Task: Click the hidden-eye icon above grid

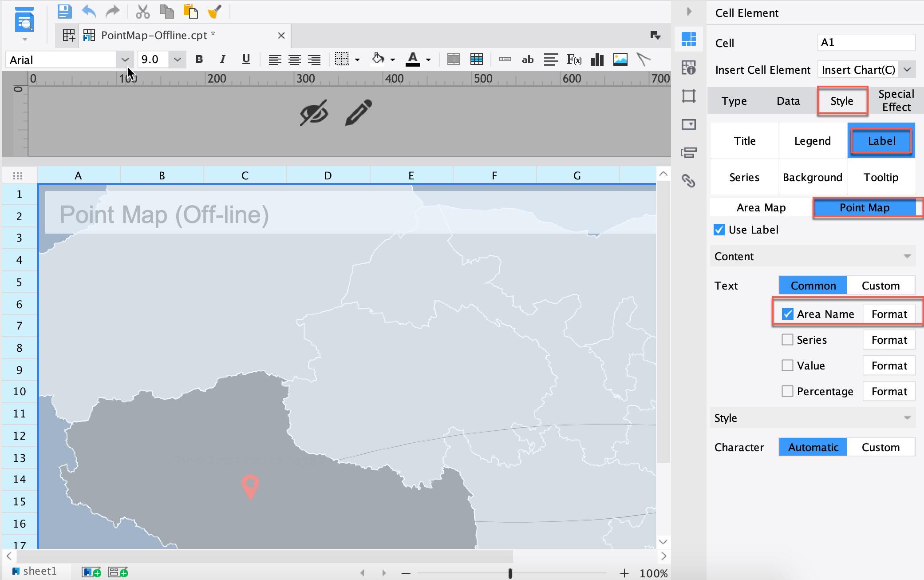Action: pyautogui.click(x=314, y=113)
